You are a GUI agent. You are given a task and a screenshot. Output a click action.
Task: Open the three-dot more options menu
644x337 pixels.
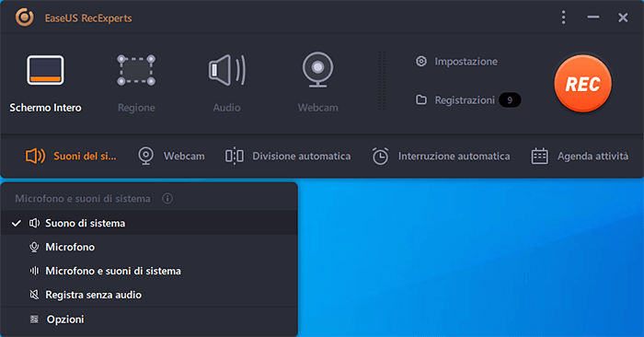tap(563, 17)
